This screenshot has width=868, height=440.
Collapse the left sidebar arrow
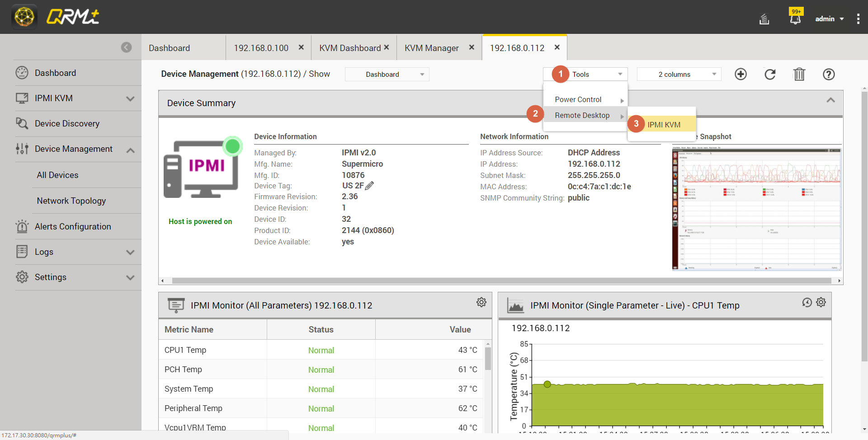click(127, 47)
